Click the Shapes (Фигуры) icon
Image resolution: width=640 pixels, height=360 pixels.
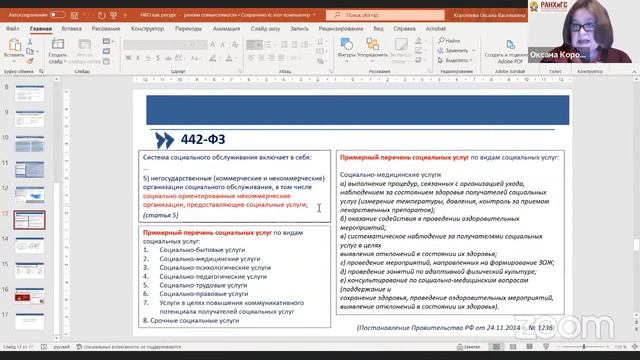347,44
